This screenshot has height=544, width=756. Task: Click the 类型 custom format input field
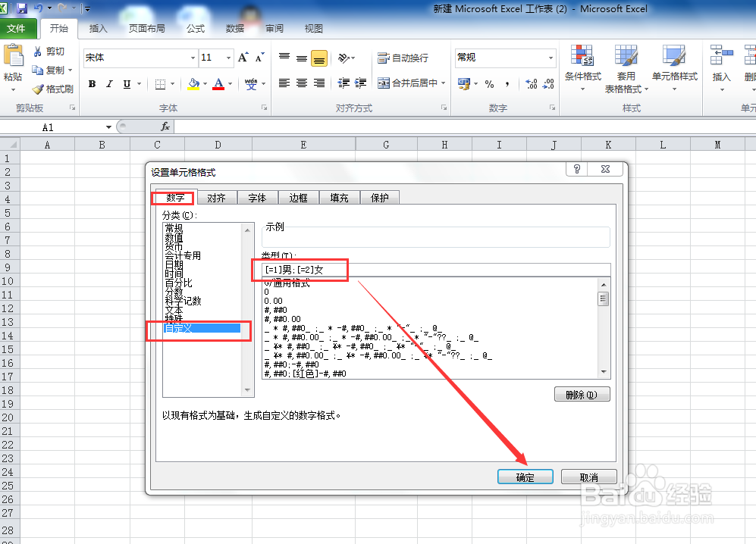(436, 270)
